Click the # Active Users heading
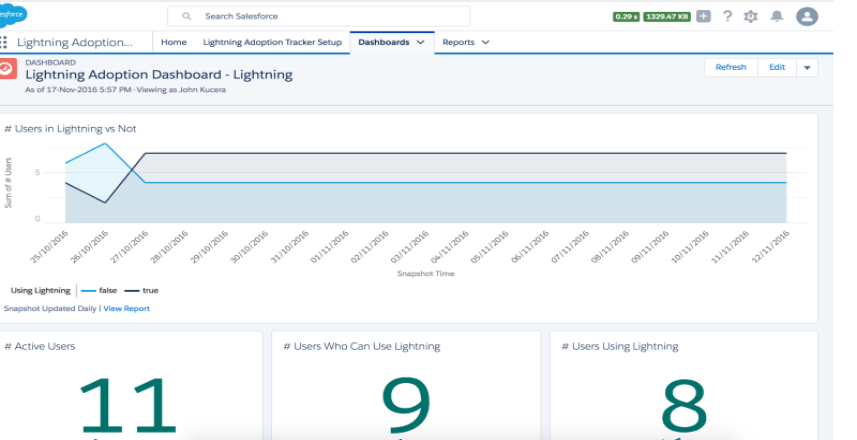Viewport: 857px width, 440px height. pos(40,347)
